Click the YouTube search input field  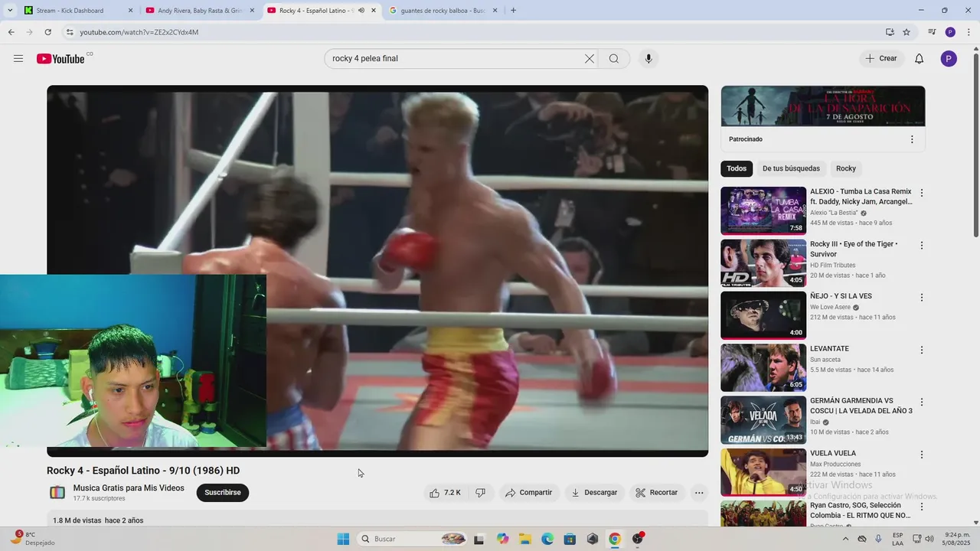(x=456, y=59)
